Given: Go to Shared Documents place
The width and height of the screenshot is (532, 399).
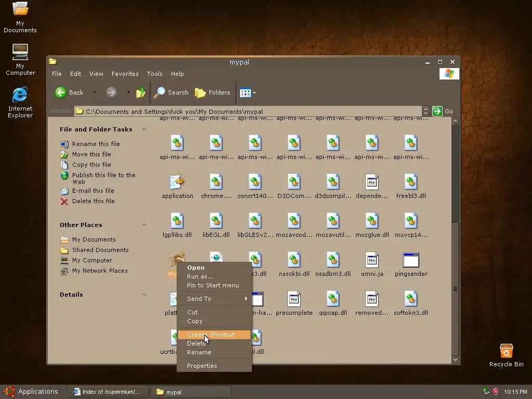Looking at the screenshot, I should tap(100, 250).
